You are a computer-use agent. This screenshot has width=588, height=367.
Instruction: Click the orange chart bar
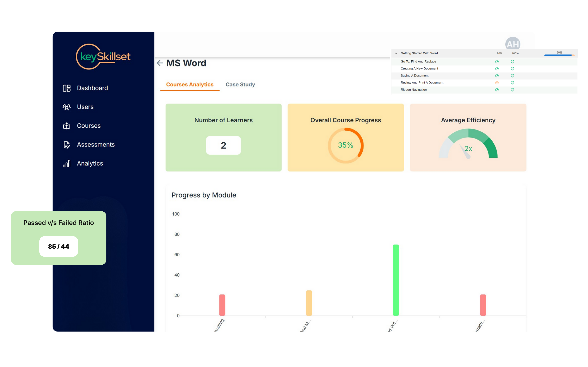pos(309,303)
